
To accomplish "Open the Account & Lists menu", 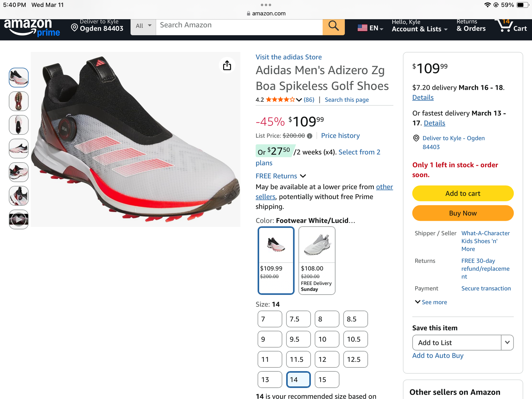I will [419, 27].
